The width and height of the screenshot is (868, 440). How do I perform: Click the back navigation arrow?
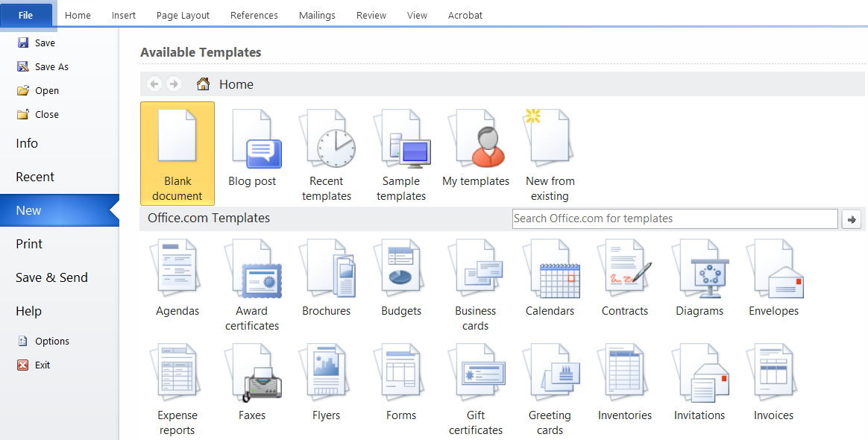(154, 84)
